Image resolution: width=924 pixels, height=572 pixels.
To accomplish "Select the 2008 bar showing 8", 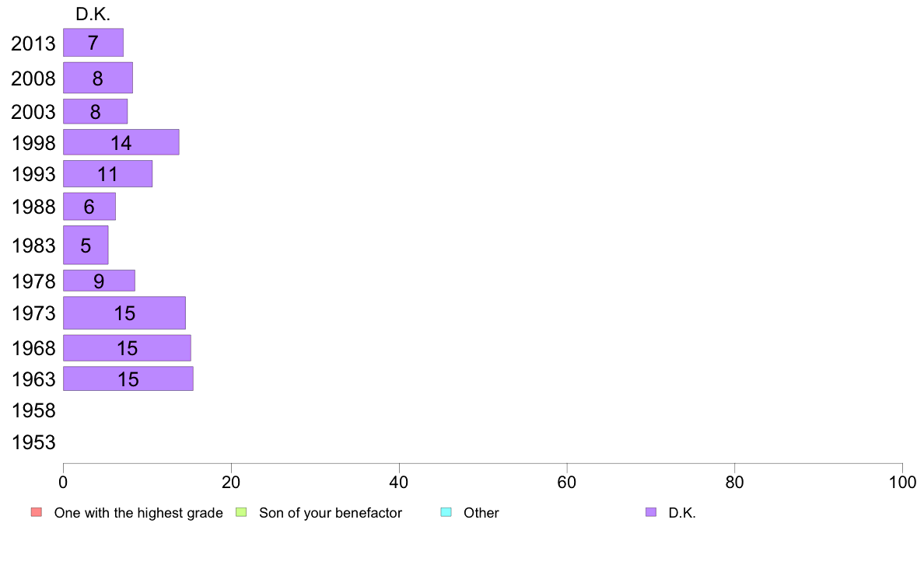I will coord(98,78).
